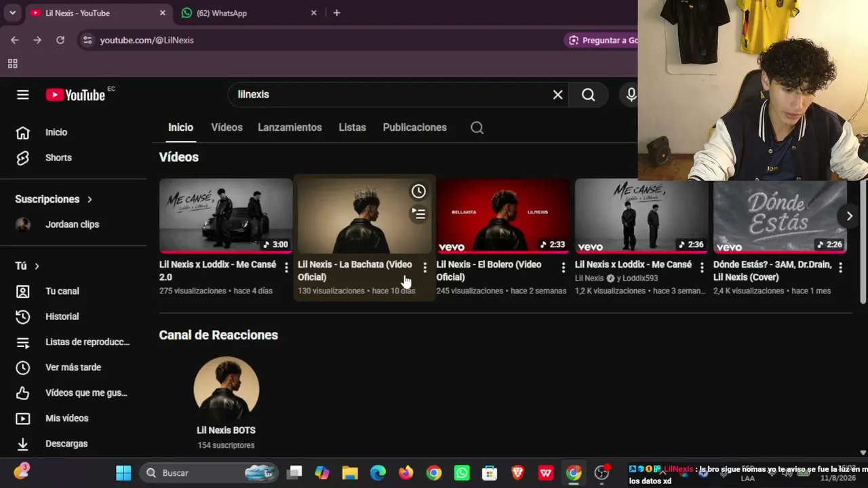The width and height of the screenshot is (868, 488).
Task: Open options menu for Dónde Estás video
Action: pyautogui.click(x=840, y=268)
